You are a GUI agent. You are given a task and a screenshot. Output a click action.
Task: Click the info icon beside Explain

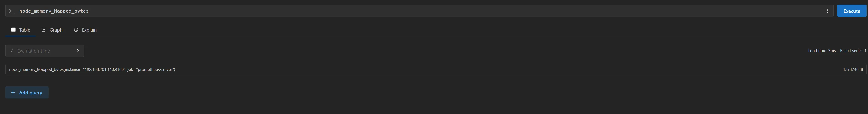(76, 30)
